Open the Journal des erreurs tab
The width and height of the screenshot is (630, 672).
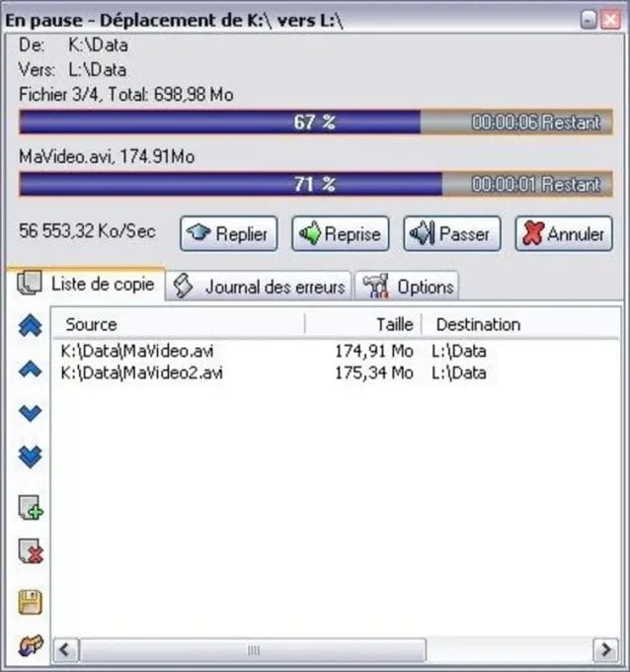[260, 287]
